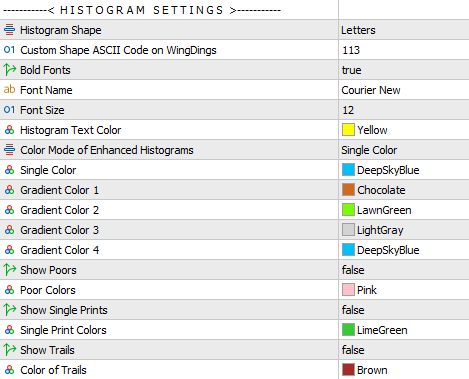Select the 'Single Color' parameter name label

coord(48,170)
